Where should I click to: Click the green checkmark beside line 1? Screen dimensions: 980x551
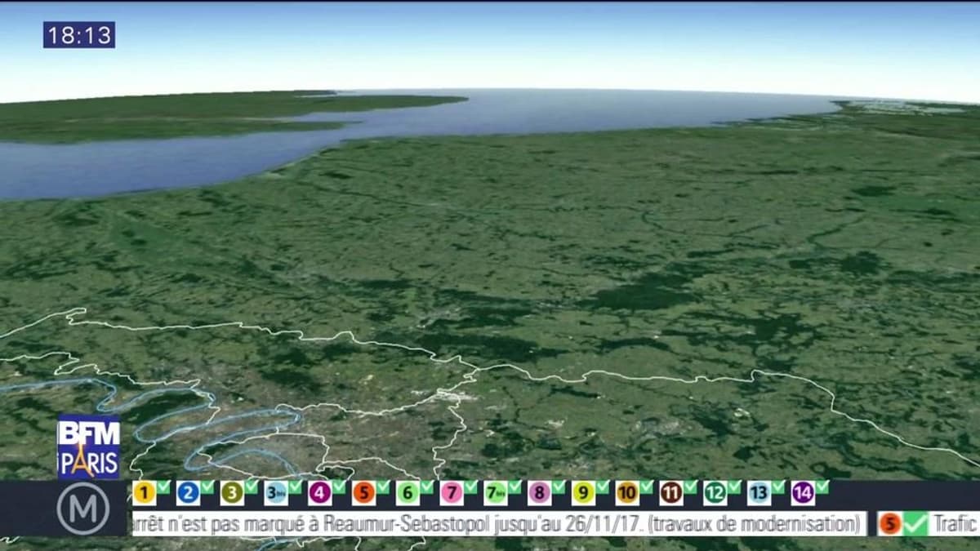pyautogui.click(x=163, y=487)
